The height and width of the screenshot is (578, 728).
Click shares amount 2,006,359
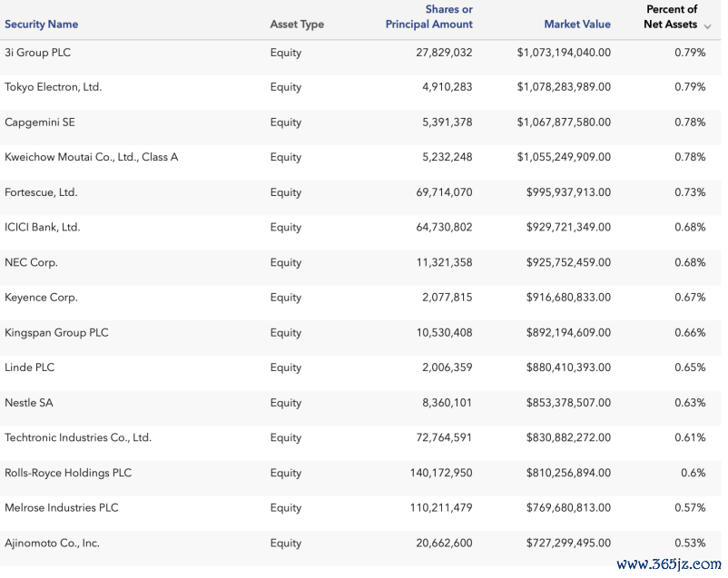pyautogui.click(x=448, y=367)
